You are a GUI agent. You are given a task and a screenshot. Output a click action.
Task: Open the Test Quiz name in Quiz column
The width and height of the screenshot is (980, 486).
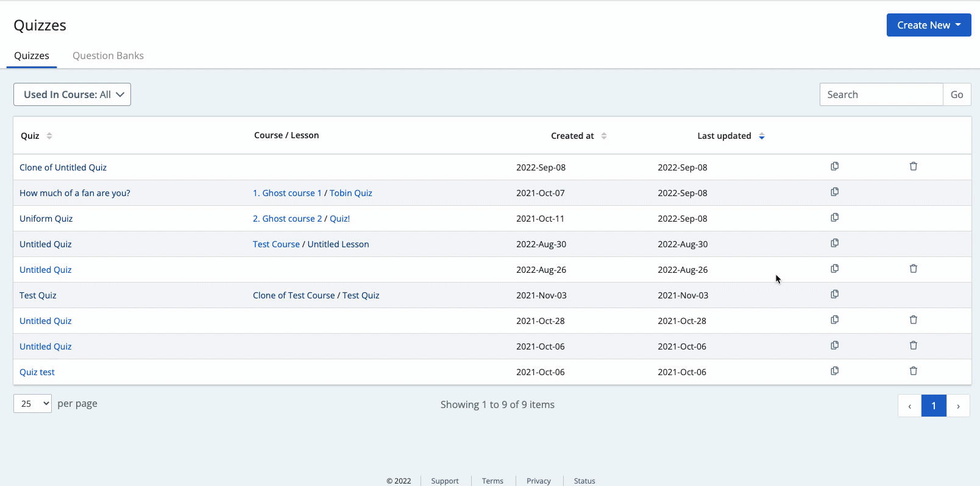38,295
